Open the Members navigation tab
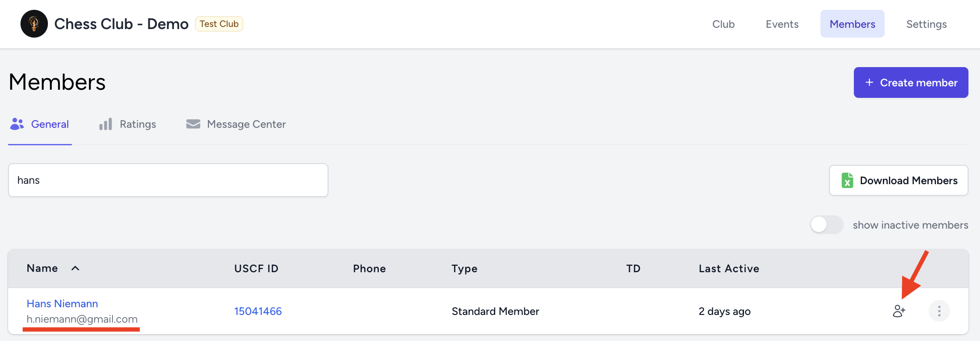This screenshot has width=980, height=341. pos(852,24)
